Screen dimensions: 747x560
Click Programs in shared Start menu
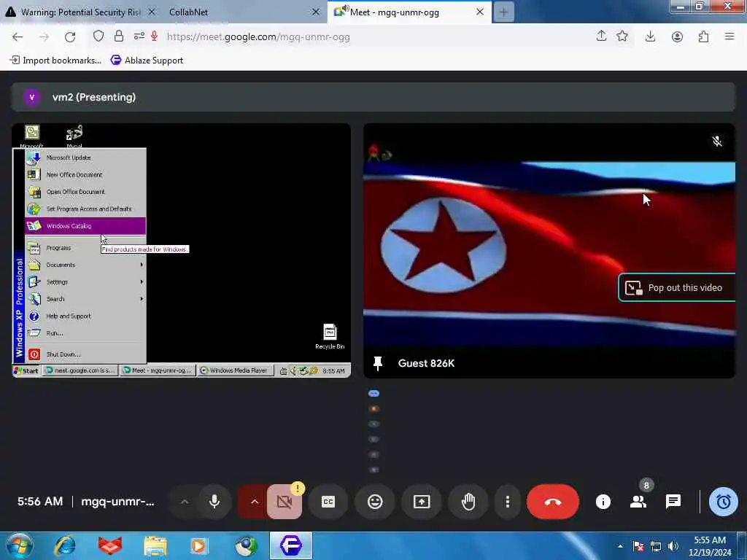(x=85, y=248)
